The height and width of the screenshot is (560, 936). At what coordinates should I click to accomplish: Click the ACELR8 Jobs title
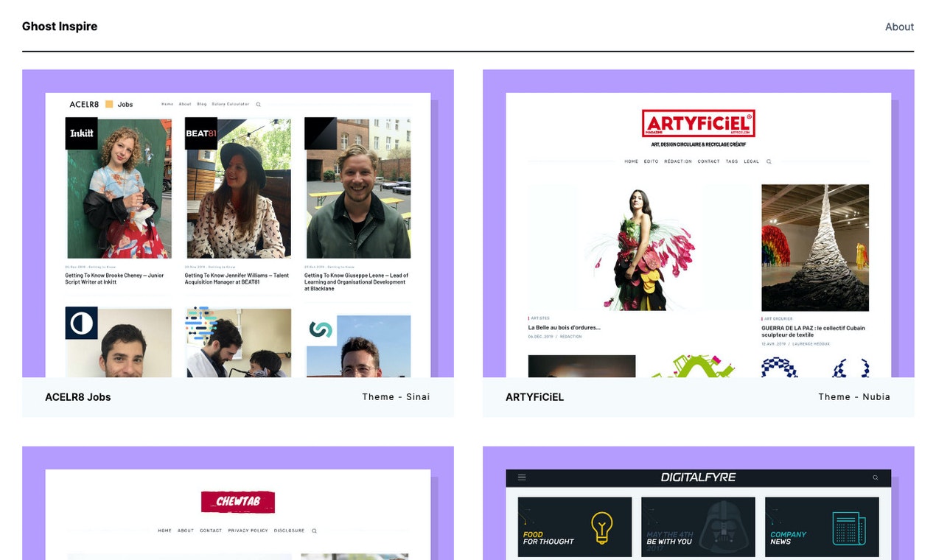pyautogui.click(x=78, y=397)
